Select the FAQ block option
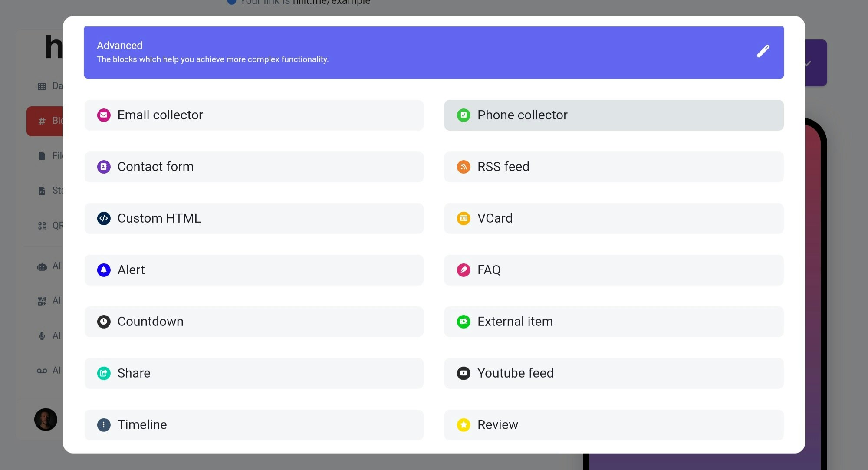This screenshot has width=868, height=470. 614,270
